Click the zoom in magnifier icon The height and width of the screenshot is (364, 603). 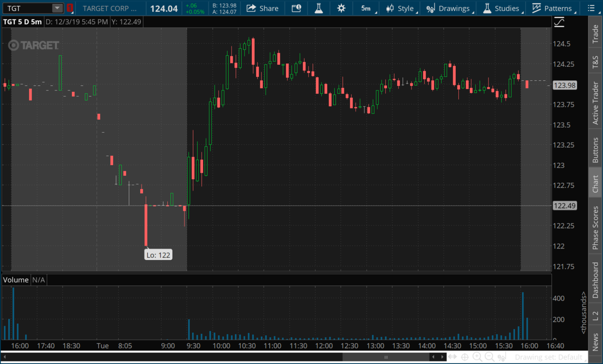pos(477,357)
